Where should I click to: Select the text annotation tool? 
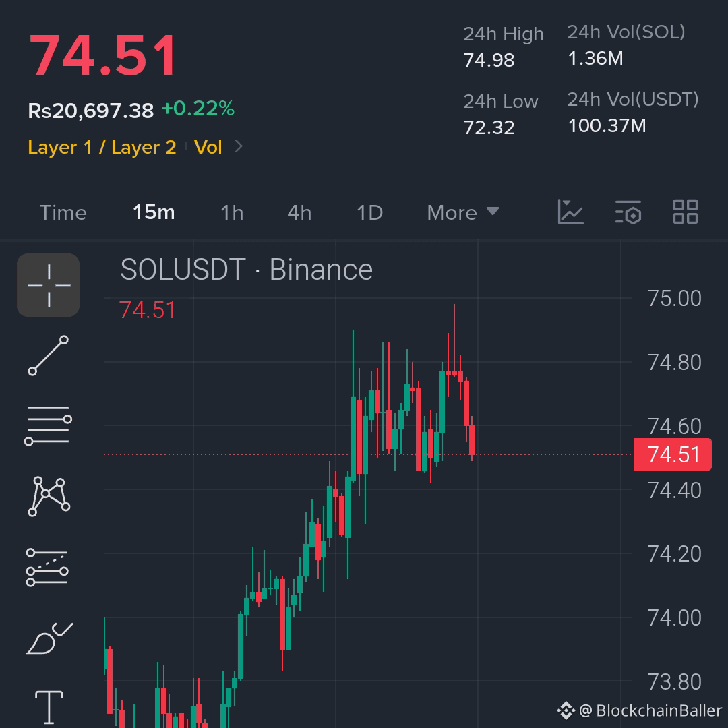[x=49, y=707]
